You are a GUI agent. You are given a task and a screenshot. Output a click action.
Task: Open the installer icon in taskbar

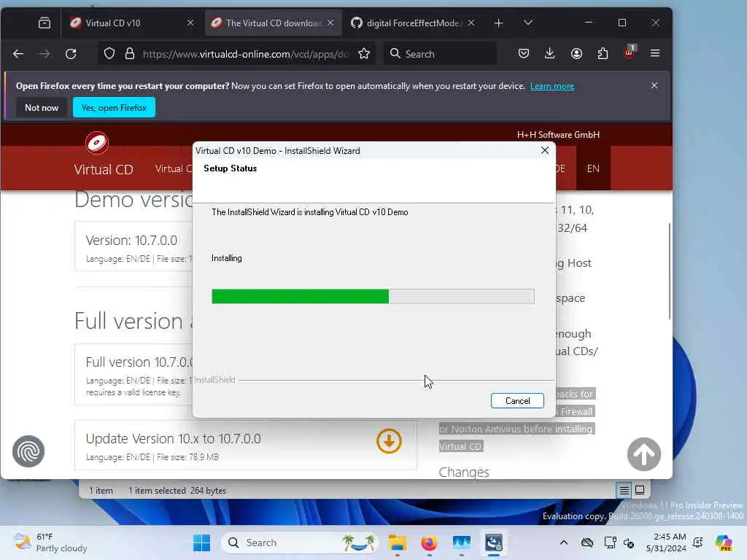pyautogui.click(x=494, y=542)
